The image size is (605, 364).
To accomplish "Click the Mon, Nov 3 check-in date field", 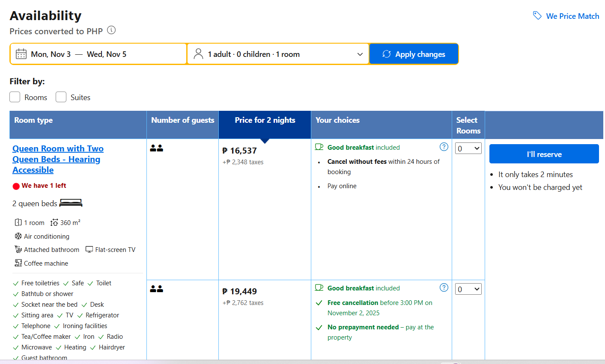I will pyautogui.click(x=51, y=54).
